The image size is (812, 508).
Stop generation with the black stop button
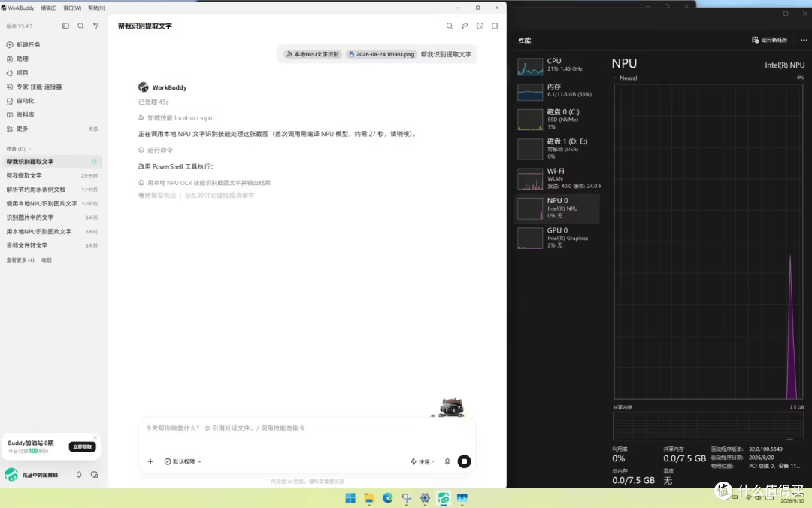pyautogui.click(x=465, y=461)
